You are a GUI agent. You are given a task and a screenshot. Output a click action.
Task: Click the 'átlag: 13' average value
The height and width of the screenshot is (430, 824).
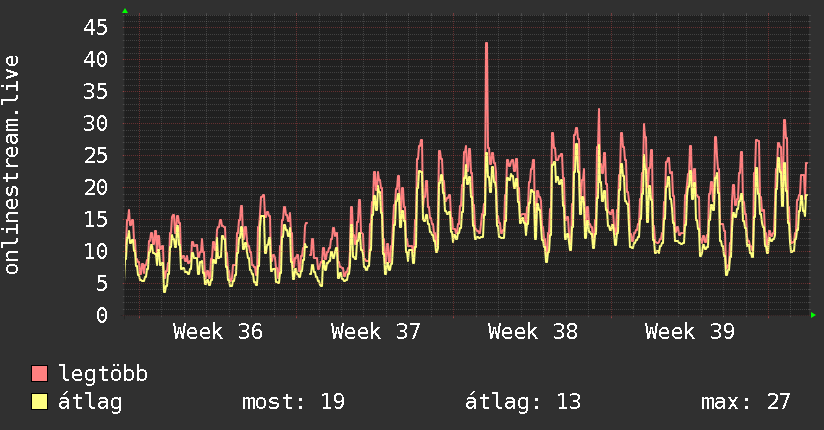tap(523, 402)
